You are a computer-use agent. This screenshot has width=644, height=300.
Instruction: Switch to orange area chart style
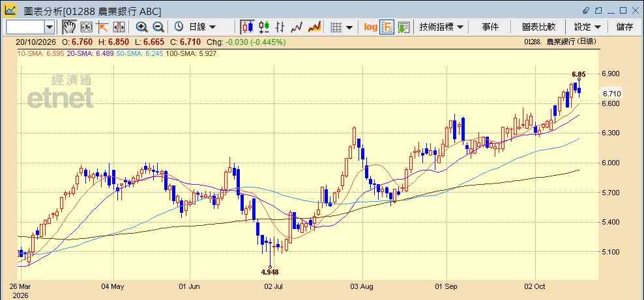pyautogui.click(x=314, y=27)
